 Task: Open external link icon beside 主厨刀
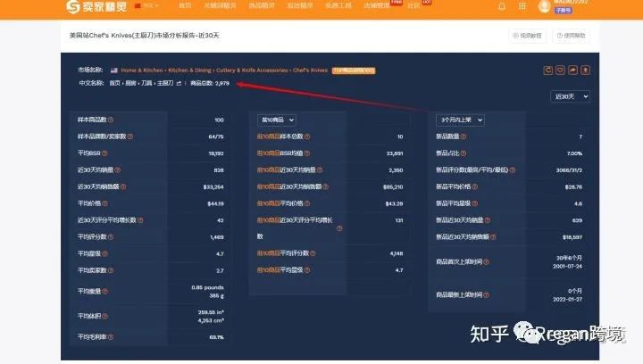point(179,84)
